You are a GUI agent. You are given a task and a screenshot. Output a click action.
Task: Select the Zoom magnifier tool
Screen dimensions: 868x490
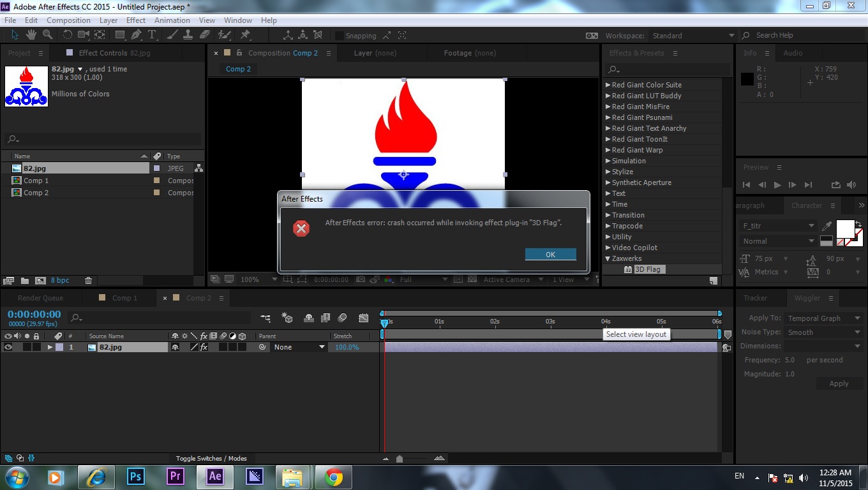[x=48, y=35]
